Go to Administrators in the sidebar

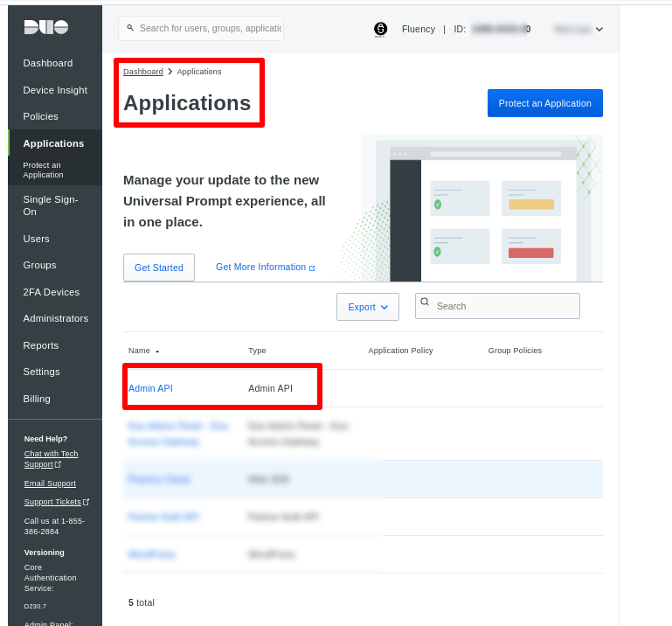55,318
